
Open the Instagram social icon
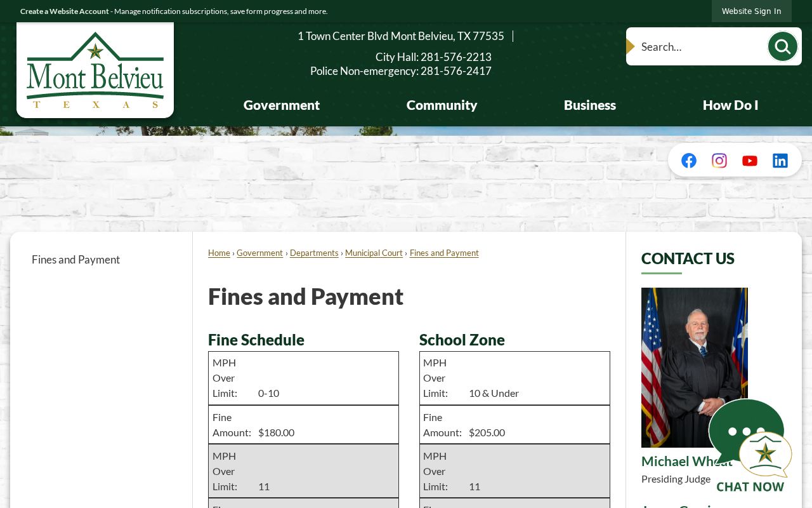(x=719, y=161)
